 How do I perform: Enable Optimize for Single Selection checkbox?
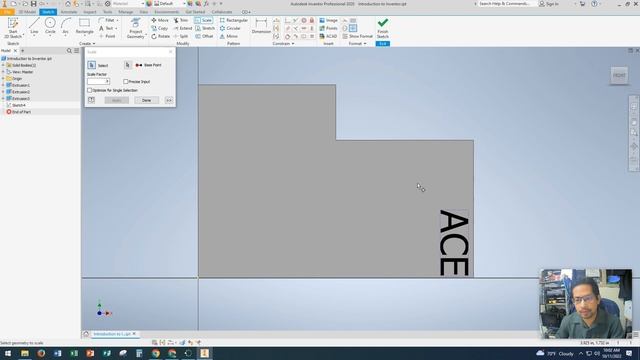[x=90, y=90]
